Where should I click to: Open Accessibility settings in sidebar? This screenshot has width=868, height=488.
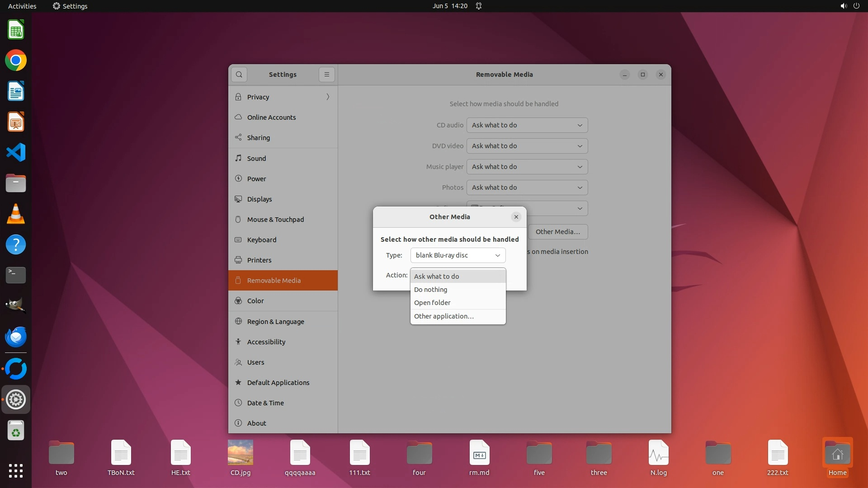click(x=266, y=342)
